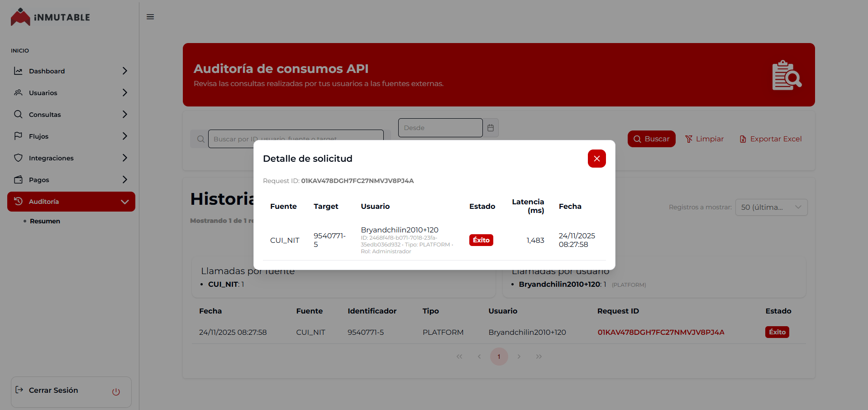
Task: Click the Éxito status badge in the modal
Action: 481,240
